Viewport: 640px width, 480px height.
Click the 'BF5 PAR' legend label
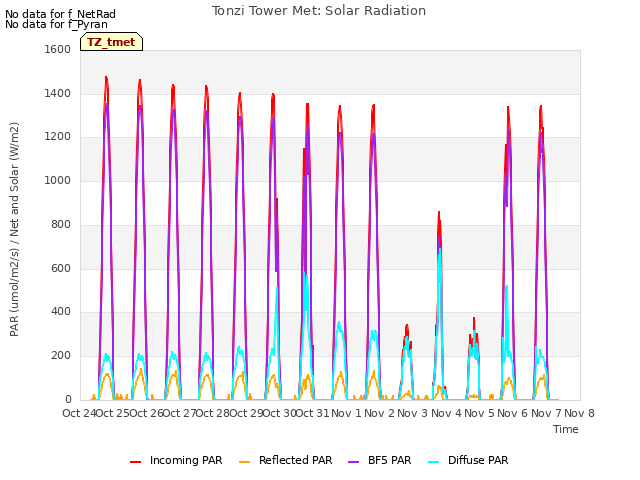389,460
